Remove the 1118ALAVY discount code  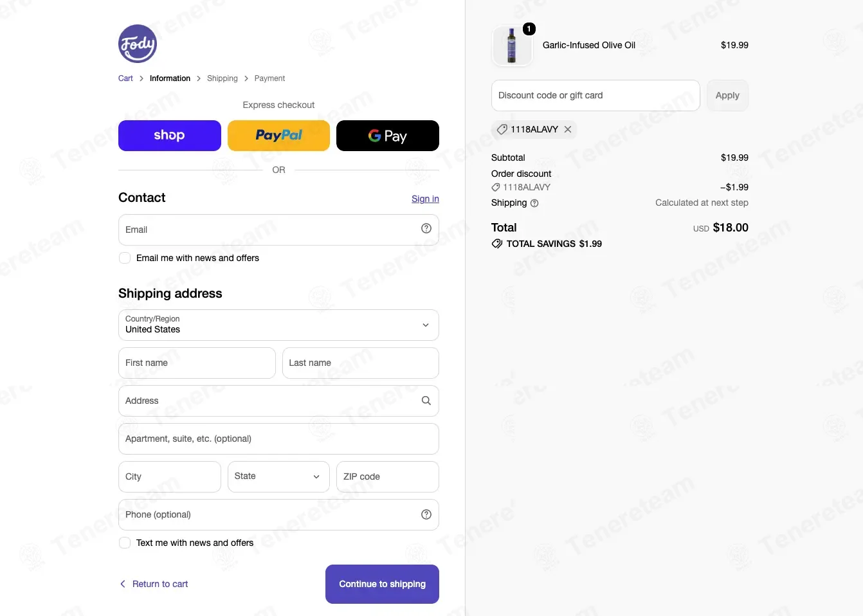pos(568,129)
